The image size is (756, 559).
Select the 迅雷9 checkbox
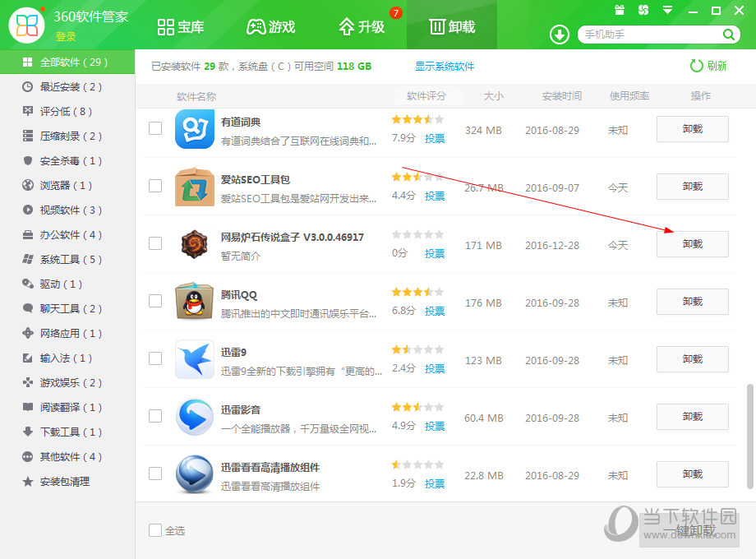pos(154,359)
